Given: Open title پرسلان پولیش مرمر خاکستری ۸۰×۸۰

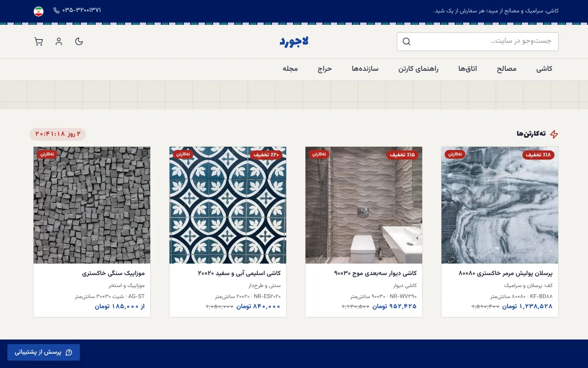Looking at the screenshot, I should tap(505, 273).
